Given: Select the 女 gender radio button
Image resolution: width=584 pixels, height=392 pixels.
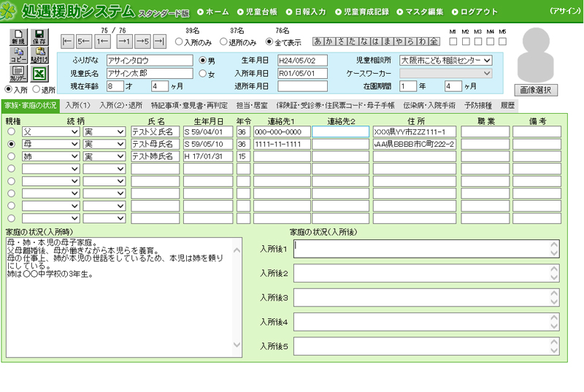Looking at the screenshot, I should [x=202, y=74].
